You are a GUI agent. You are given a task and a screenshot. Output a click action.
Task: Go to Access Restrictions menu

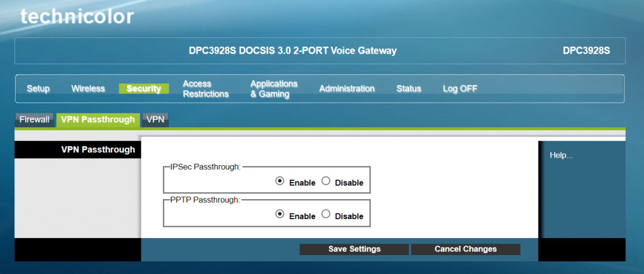(206, 89)
